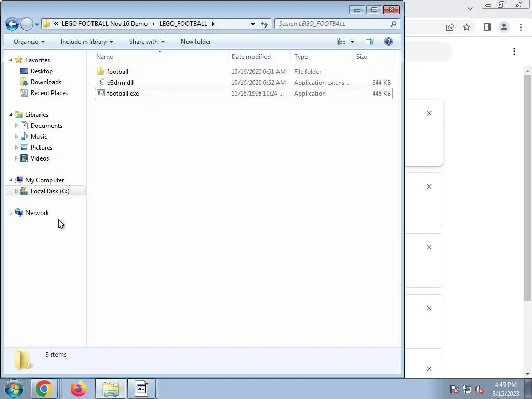Image resolution: width=532 pixels, height=399 pixels.
Task: Click the New folder button
Action: coord(196,42)
